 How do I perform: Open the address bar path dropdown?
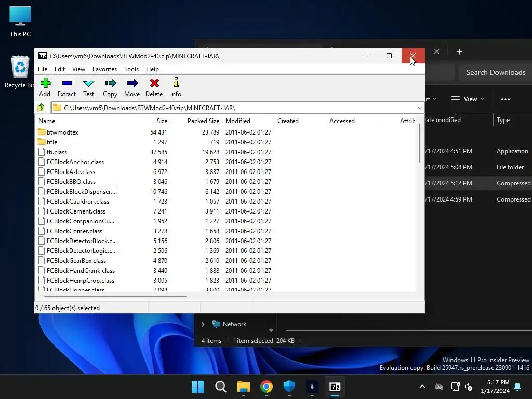[420, 108]
